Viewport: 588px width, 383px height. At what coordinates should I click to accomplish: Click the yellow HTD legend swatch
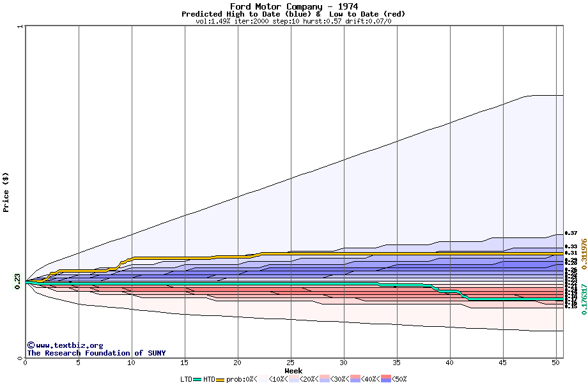220,379
